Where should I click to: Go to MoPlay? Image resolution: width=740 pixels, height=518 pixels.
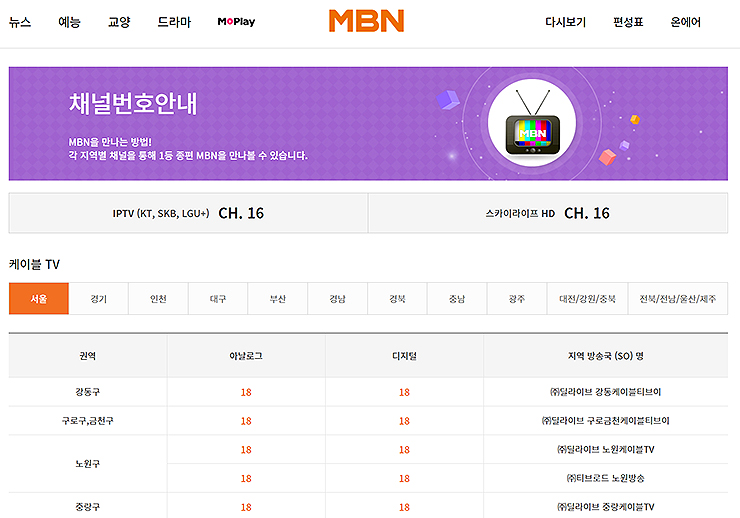236,22
